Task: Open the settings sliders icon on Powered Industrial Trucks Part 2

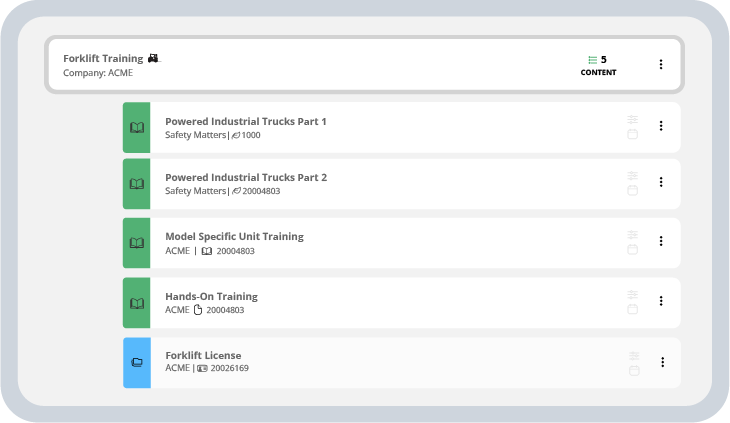Action: tap(632, 175)
